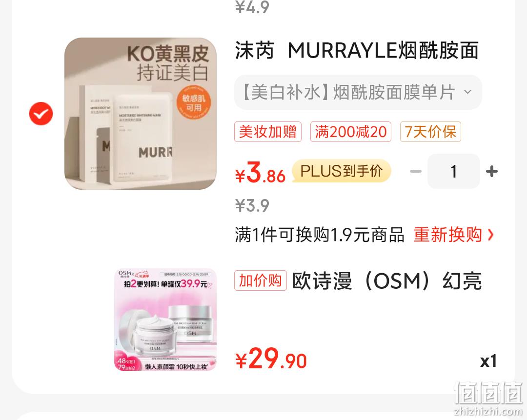Open the 欧诗漫（OSM）幻亮 product title
Viewport: 527px width, 420px height.
(387, 281)
